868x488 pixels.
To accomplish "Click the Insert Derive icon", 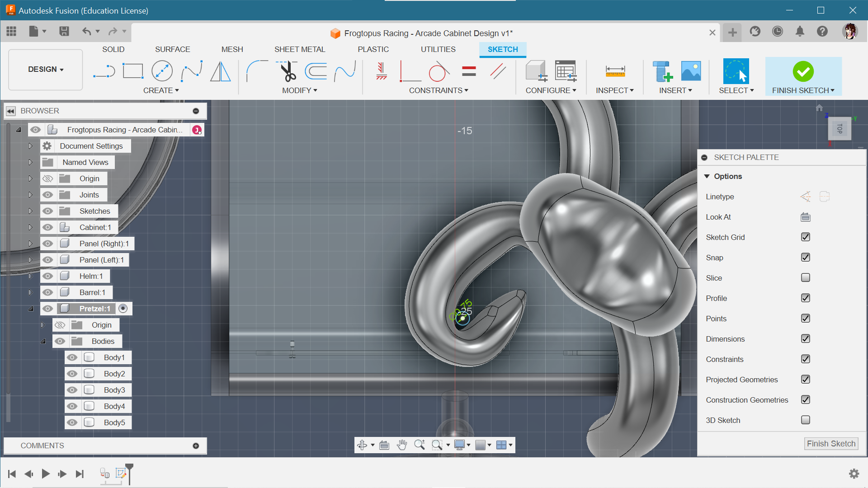I will 662,71.
